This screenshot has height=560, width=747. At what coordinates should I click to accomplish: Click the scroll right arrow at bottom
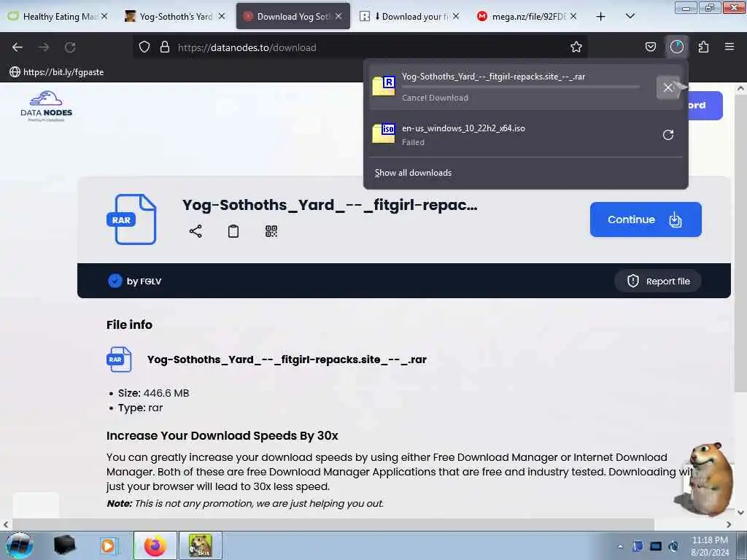(x=729, y=524)
